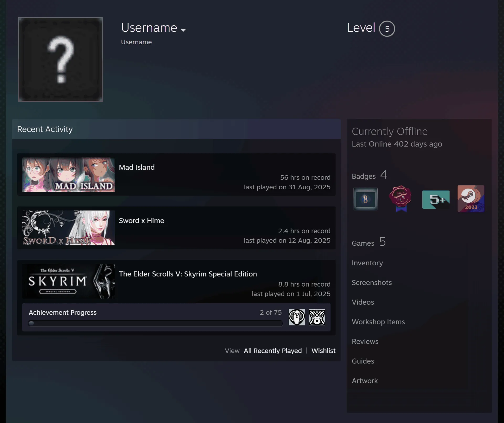Click the Achievement Progress label
Screen dimensions: 504x423
[x=63, y=313]
